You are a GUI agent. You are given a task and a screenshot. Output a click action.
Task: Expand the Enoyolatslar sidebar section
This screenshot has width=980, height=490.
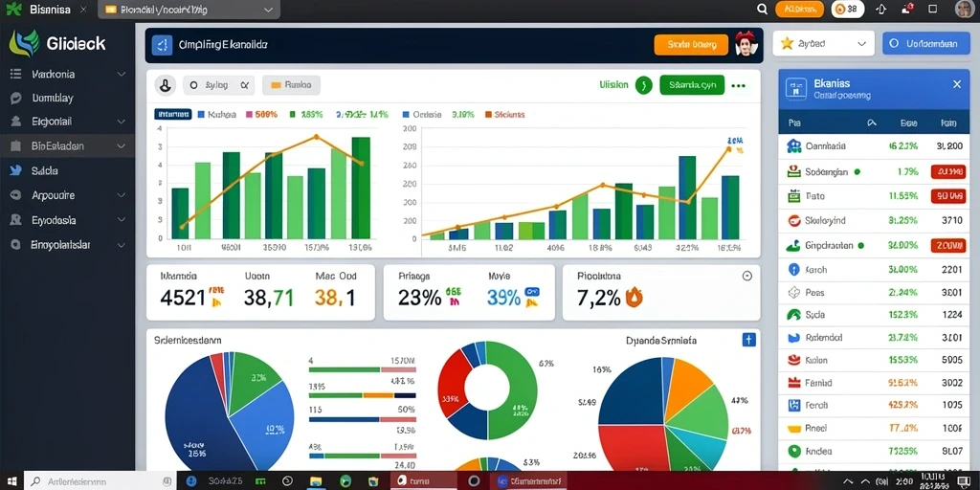122,244
